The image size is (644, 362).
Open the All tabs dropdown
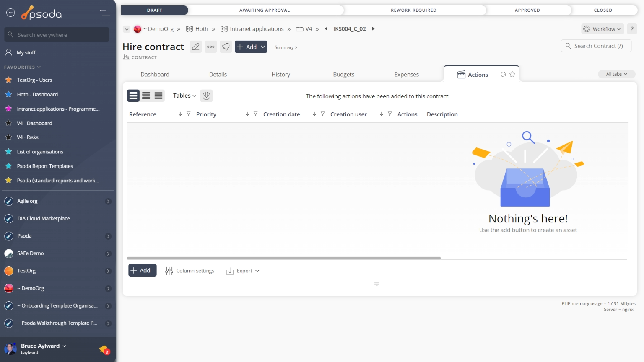click(617, 74)
